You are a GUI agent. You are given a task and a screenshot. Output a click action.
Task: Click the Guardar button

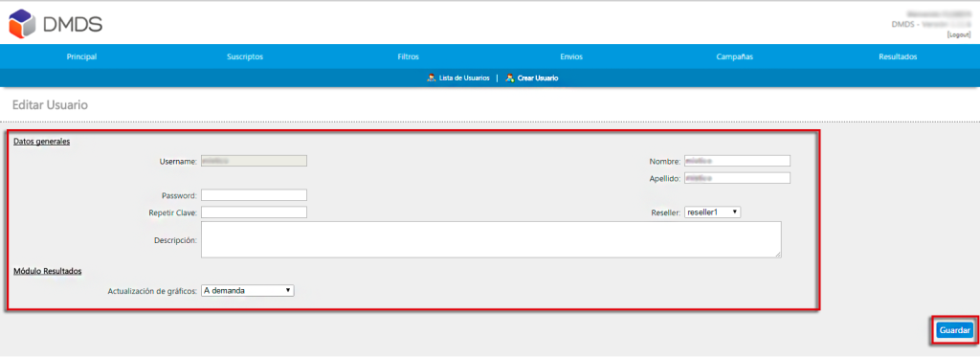955,330
